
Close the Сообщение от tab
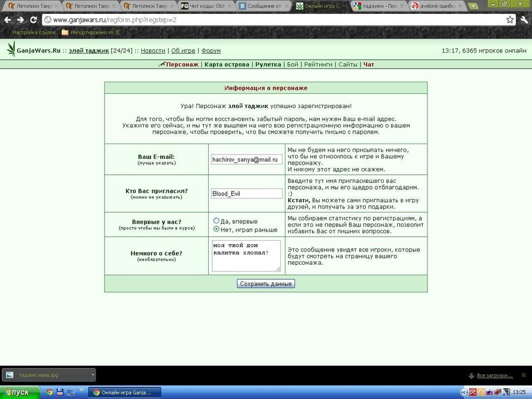(287, 6)
